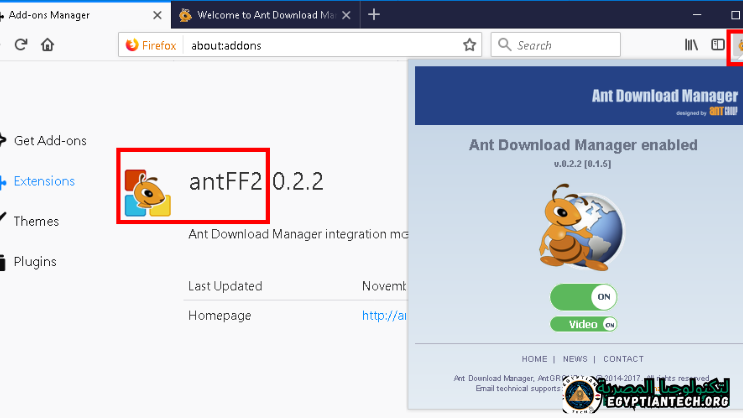
Task: Open Get Add-ons section
Action: [50, 141]
